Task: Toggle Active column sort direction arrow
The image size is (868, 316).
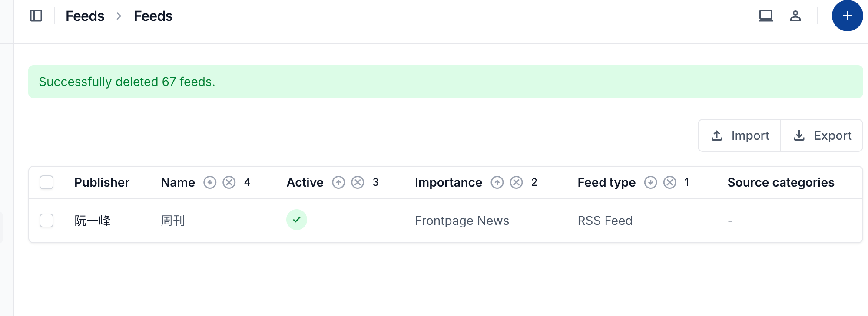Action: (338, 182)
